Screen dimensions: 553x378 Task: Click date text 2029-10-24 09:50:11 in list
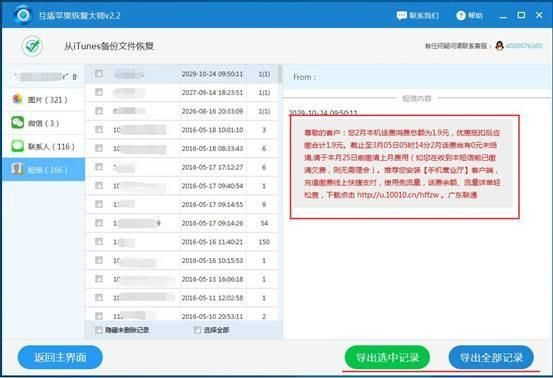coord(212,74)
